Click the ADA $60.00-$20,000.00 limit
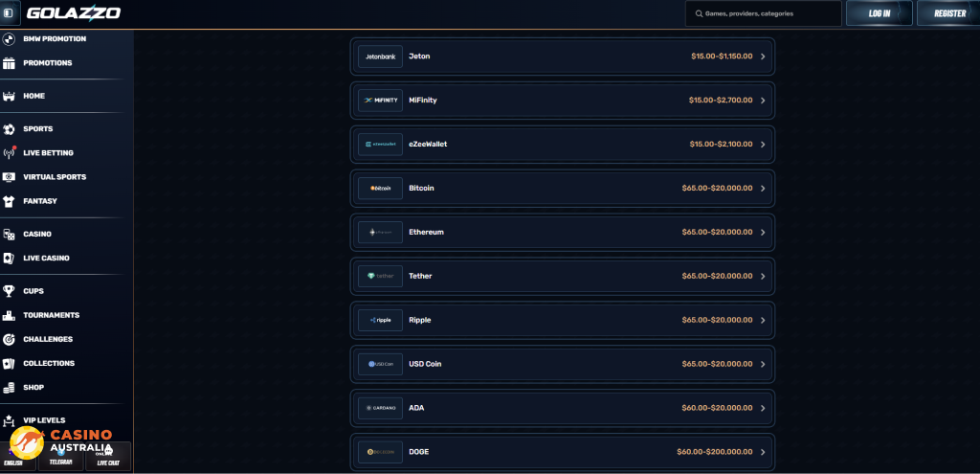This screenshot has width=980, height=474. (x=717, y=408)
